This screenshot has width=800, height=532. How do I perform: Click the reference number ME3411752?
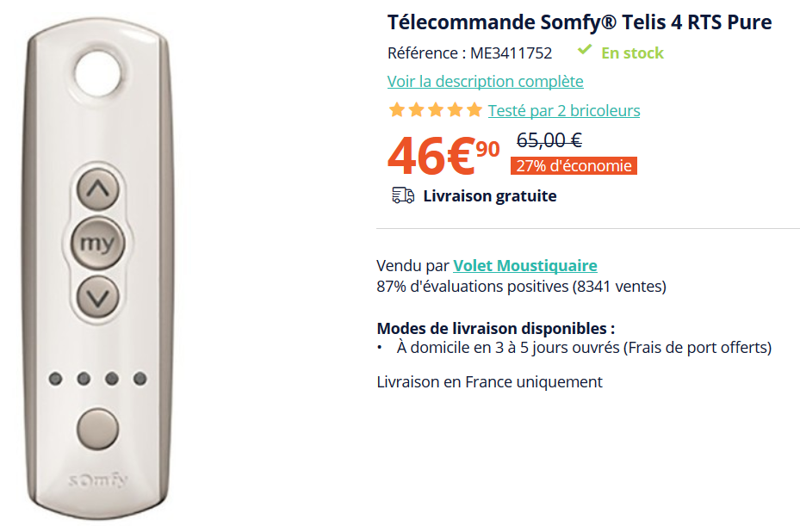[x=511, y=53]
